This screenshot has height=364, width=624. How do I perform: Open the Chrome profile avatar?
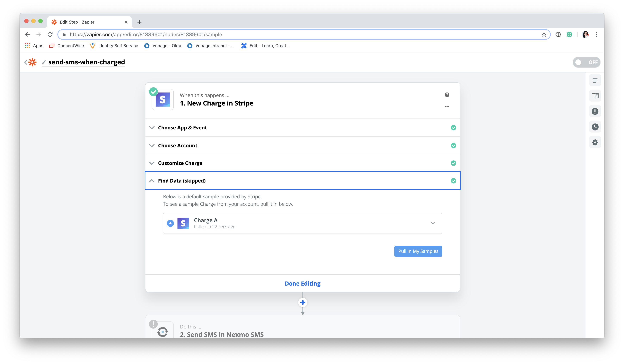pos(585,34)
